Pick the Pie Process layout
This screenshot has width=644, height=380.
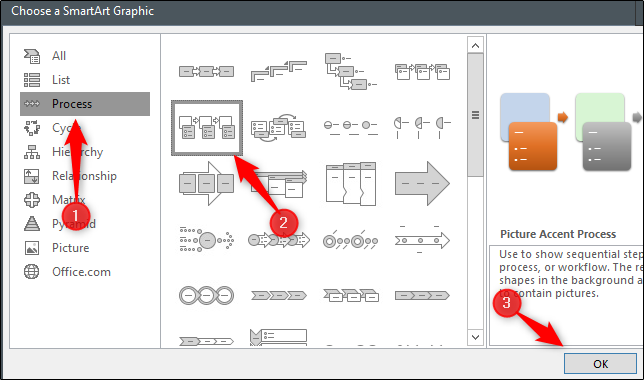pyautogui.click(x=422, y=128)
